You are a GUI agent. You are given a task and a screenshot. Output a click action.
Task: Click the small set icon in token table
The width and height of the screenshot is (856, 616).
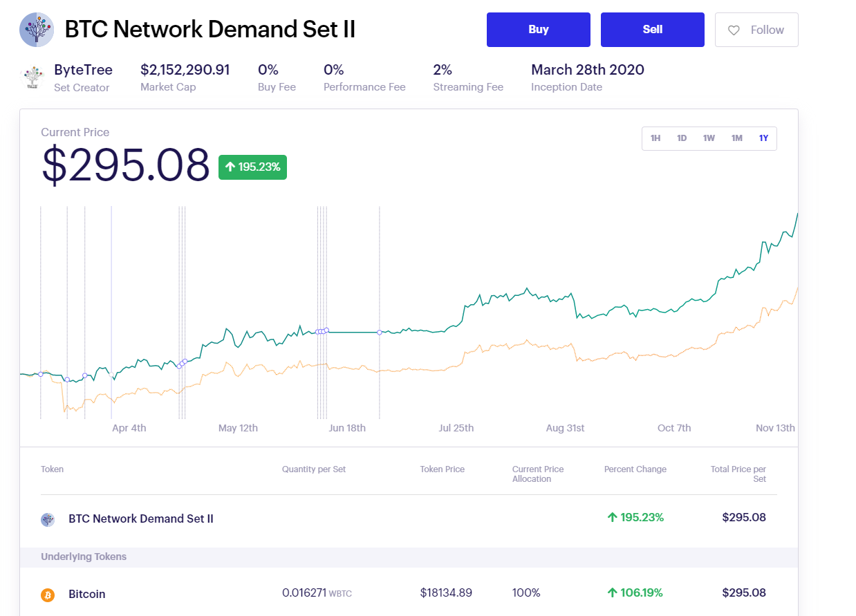point(48,519)
